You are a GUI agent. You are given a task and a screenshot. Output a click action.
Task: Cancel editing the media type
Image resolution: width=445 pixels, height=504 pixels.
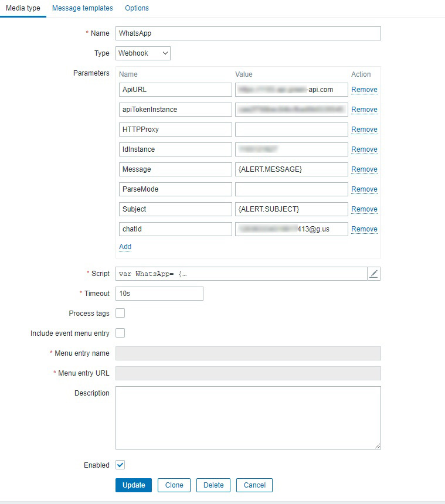pyautogui.click(x=254, y=485)
